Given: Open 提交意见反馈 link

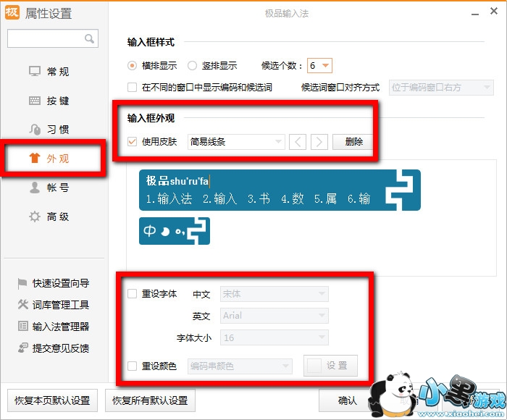Looking at the screenshot, I should [61, 348].
